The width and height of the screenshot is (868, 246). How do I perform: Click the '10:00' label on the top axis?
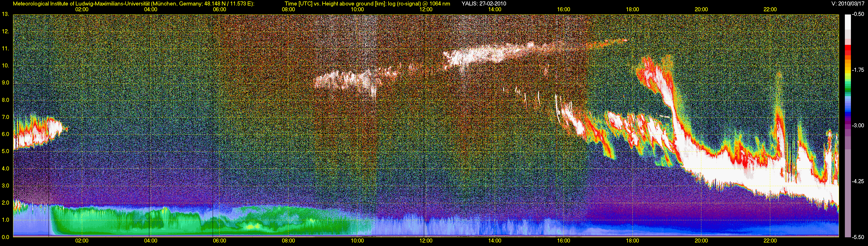click(x=357, y=10)
